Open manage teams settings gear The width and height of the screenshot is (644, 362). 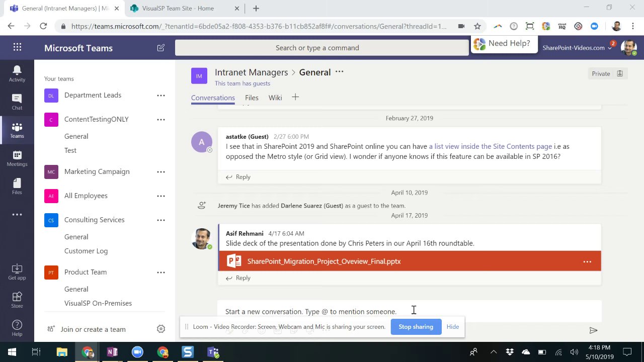point(161,329)
